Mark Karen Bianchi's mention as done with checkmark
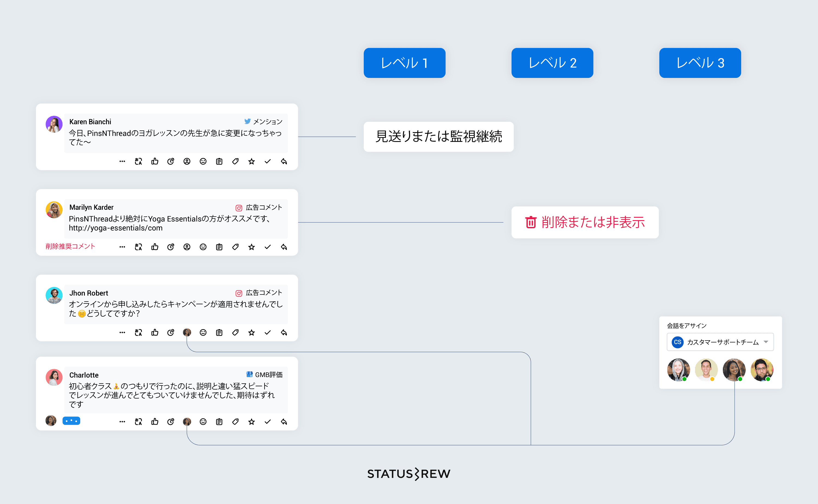This screenshot has height=504, width=818. pyautogui.click(x=267, y=161)
